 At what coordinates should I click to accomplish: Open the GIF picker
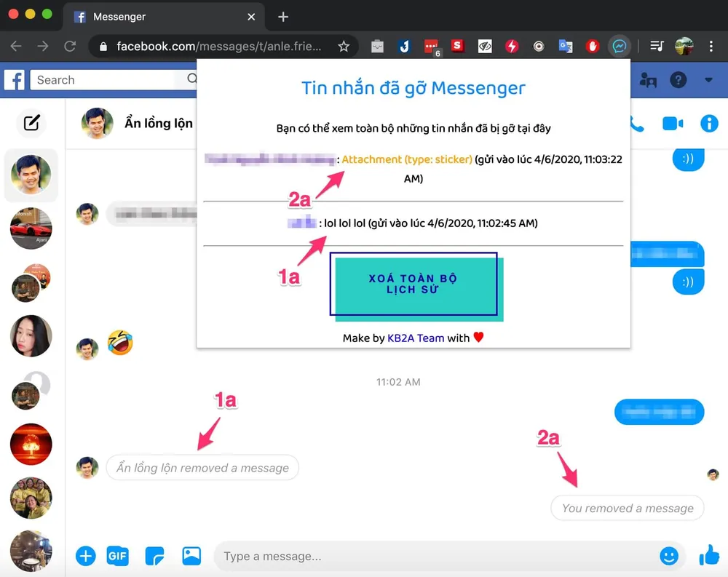118,556
